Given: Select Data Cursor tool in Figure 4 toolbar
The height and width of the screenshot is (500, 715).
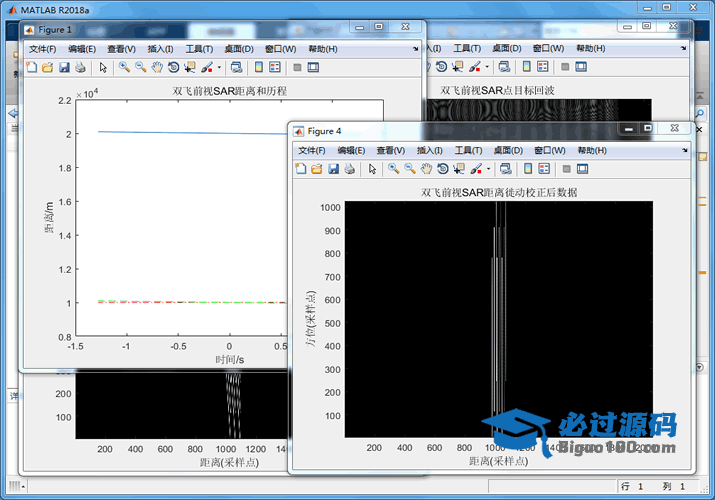Looking at the screenshot, I should coord(459,169).
